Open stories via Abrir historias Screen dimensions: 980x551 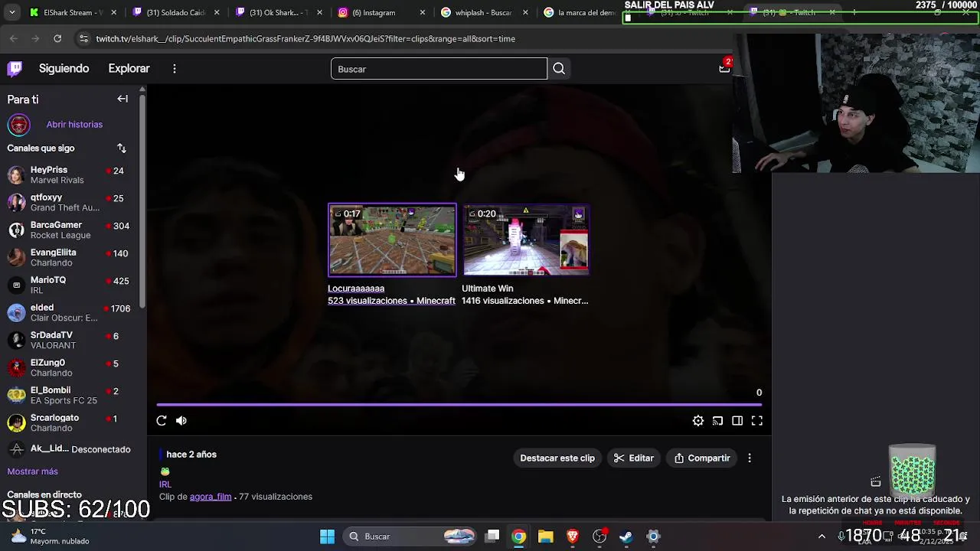pos(74,124)
